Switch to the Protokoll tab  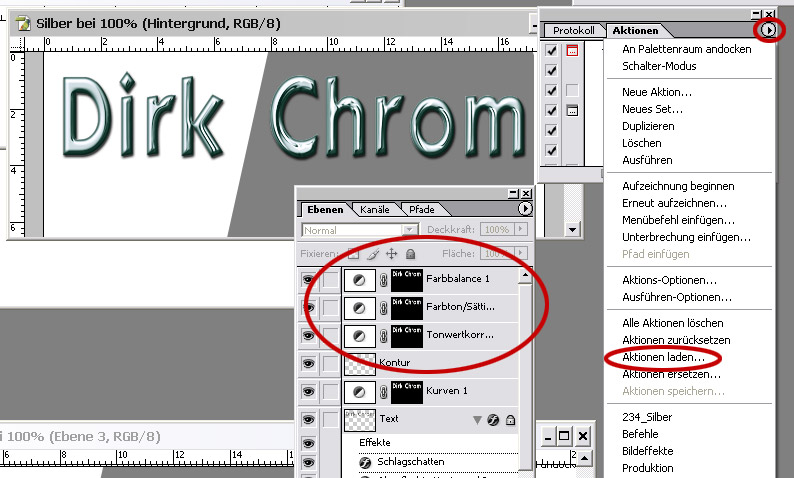click(x=575, y=31)
